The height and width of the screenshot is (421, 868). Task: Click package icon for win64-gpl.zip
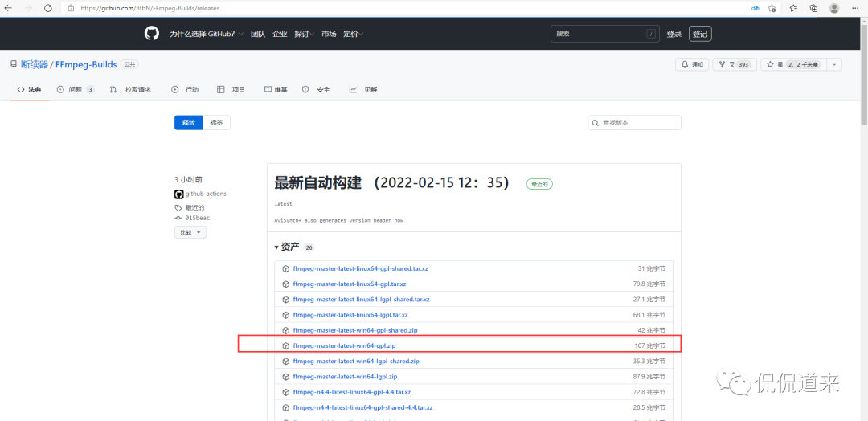[x=285, y=345]
